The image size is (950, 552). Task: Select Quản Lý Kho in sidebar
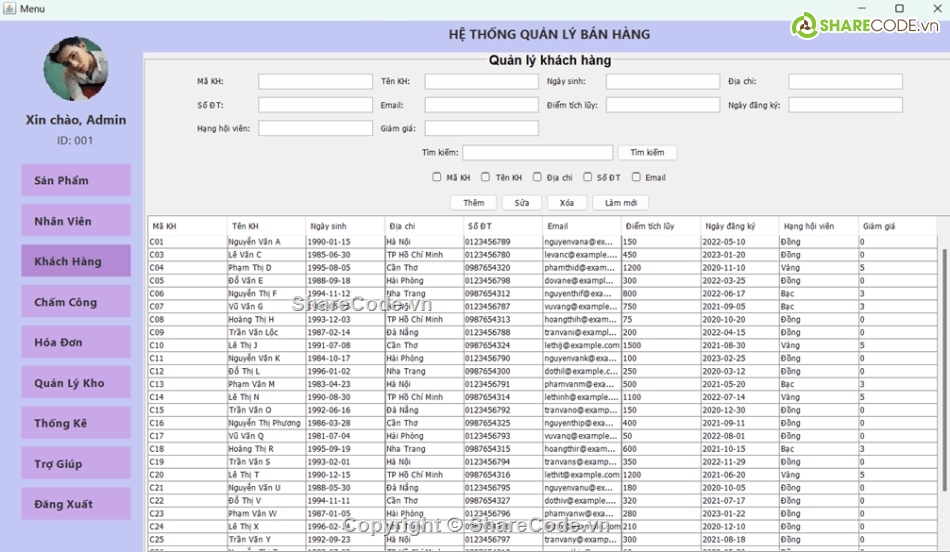pos(76,383)
